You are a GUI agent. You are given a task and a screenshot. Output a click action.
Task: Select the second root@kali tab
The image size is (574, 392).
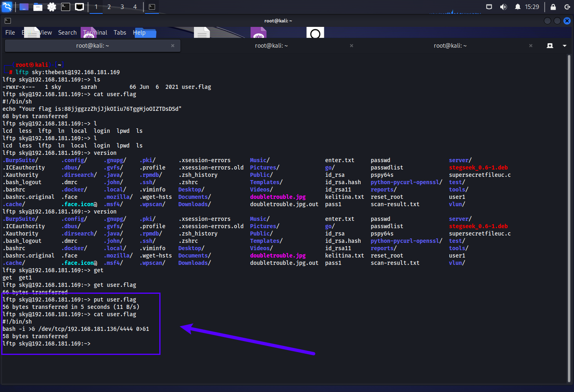click(271, 46)
